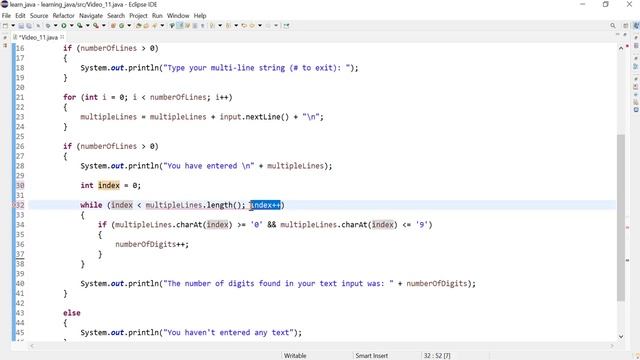
Task: Click the magnifier Quick Access search icon
Action: click(x=613, y=25)
